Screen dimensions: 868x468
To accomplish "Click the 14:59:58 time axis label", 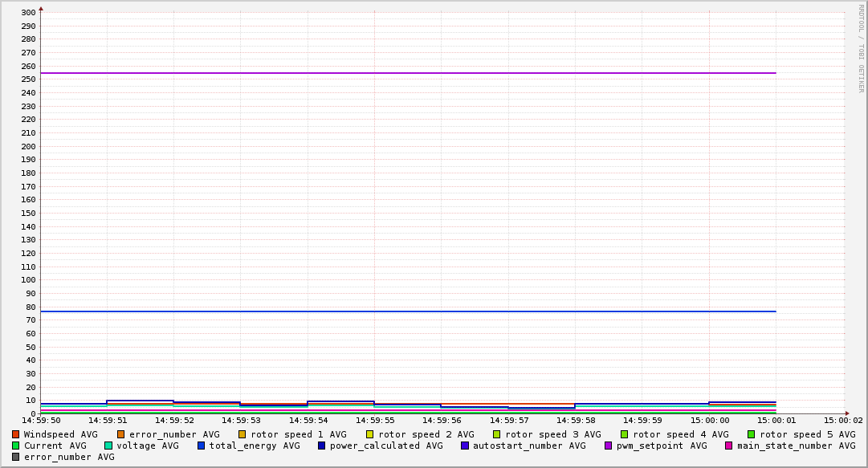I will click(576, 421).
